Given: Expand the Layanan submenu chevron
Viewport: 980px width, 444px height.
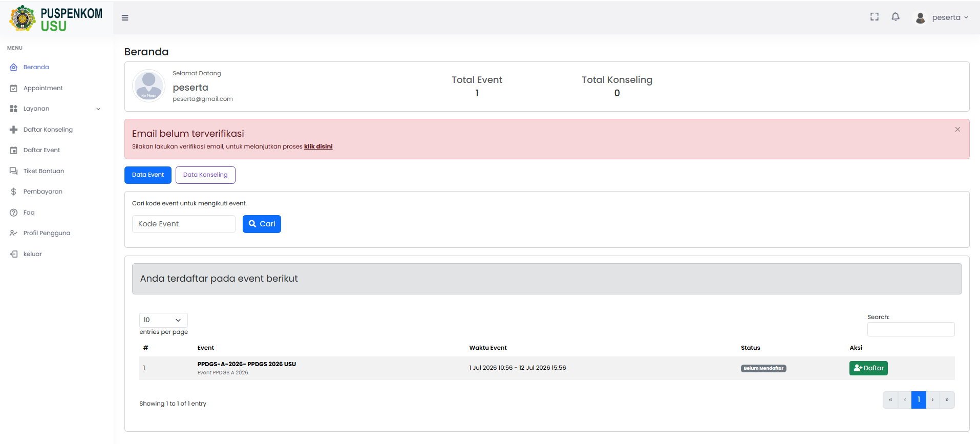Looking at the screenshot, I should pos(98,109).
